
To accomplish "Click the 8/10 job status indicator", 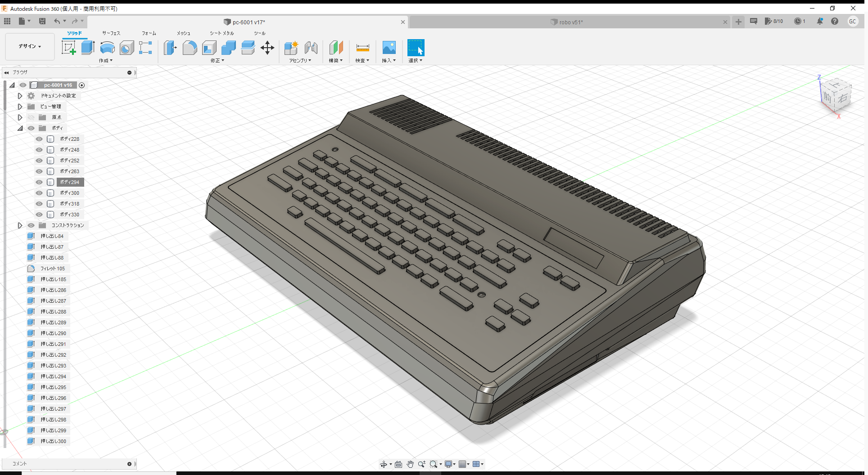I will 774,21.
